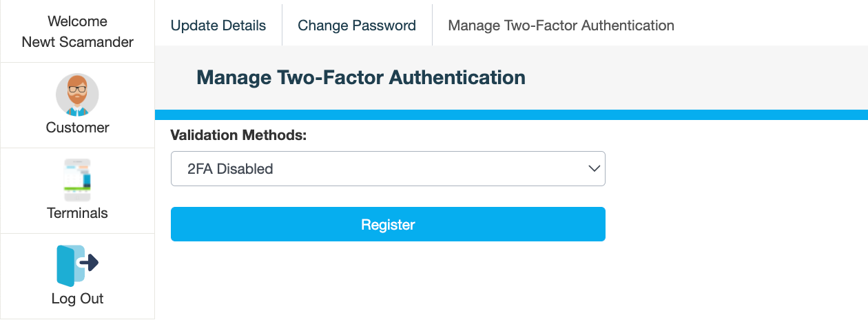This screenshot has height=320, width=868.
Task: Open the 2FA Disabled combo box
Action: point(388,169)
